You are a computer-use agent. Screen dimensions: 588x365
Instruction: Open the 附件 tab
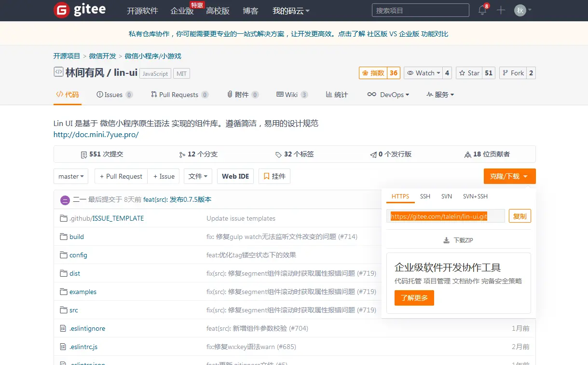[x=243, y=95]
